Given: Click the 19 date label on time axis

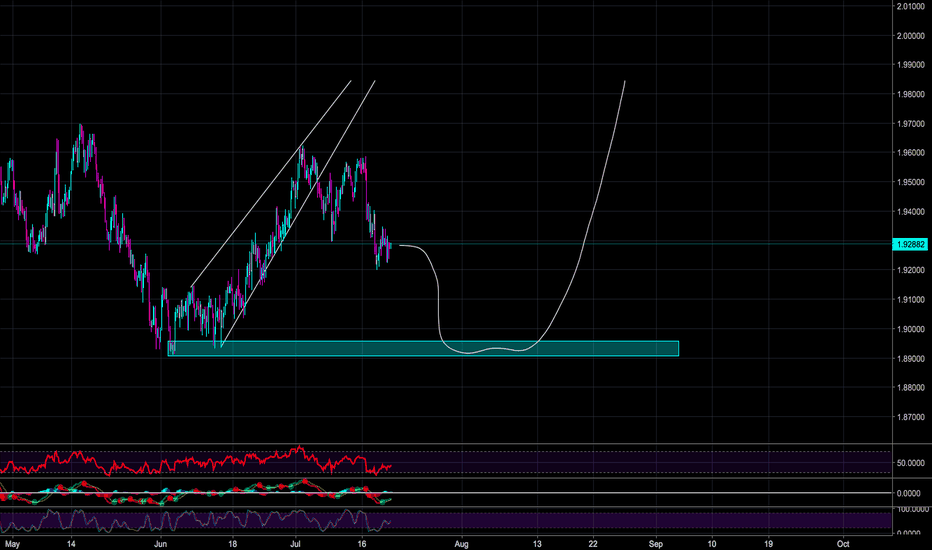Looking at the screenshot, I should coord(769,543).
